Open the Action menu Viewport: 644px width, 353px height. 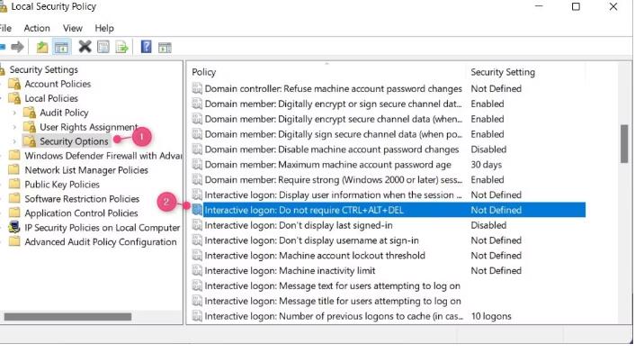pyautogui.click(x=37, y=28)
